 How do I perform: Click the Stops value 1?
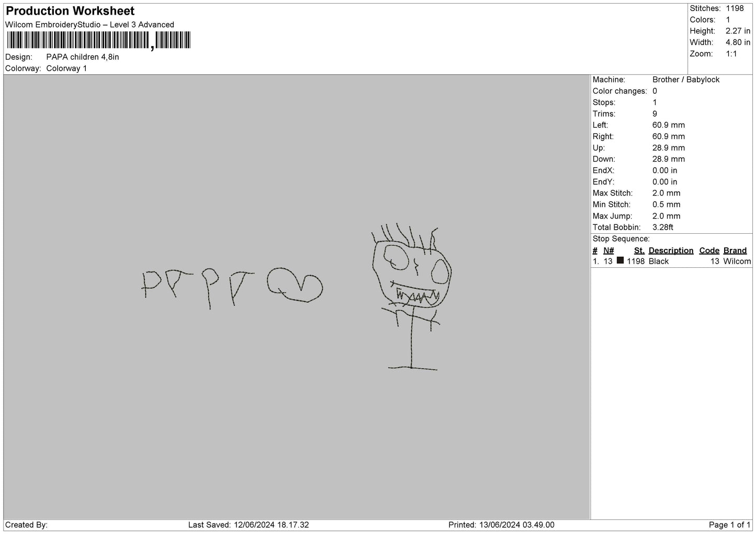(655, 103)
